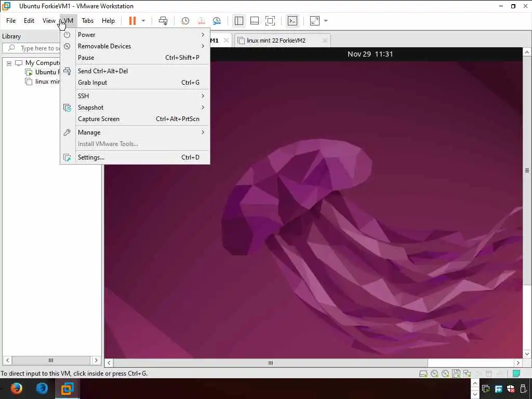Click the network adapter status bar icon
Image resolution: width=532 pixels, height=399 pixels.
[x=467, y=374]
